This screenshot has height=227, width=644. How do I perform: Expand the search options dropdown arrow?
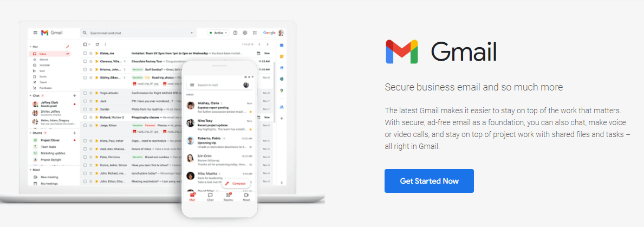(x=191, y=33)
